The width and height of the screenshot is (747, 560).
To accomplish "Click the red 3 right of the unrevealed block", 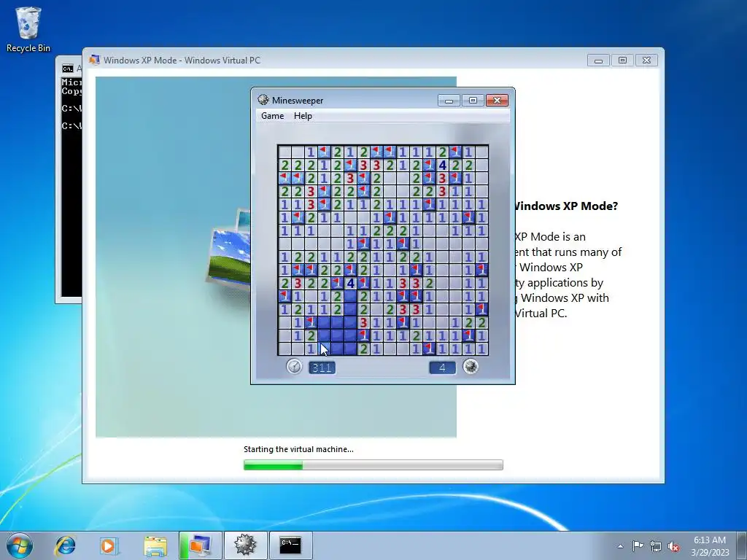I will (364, 323).
